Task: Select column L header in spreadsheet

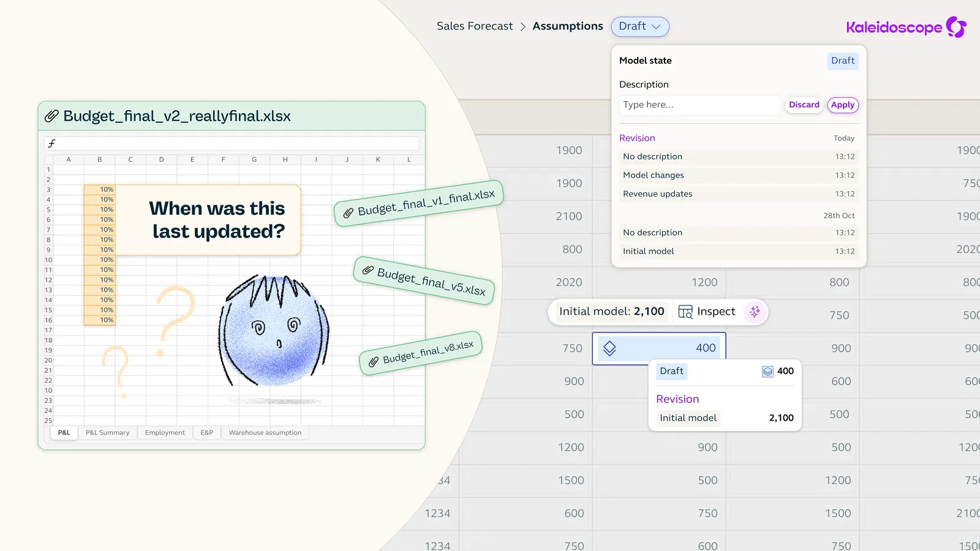Action: (x=409, y=160)
